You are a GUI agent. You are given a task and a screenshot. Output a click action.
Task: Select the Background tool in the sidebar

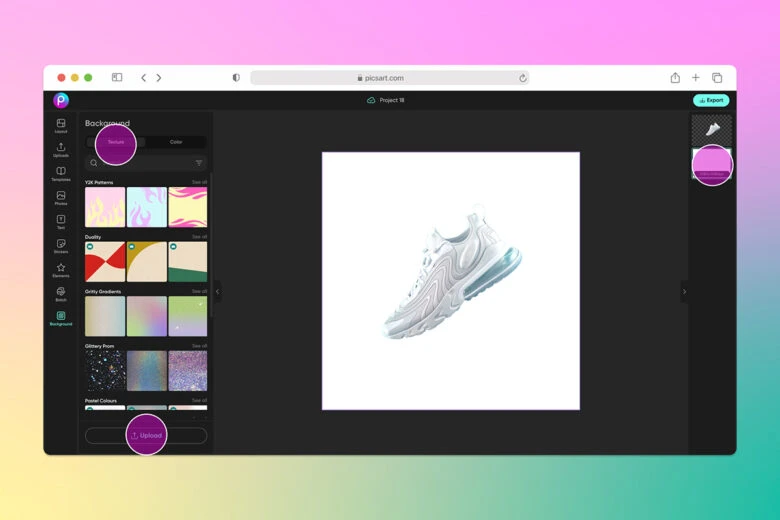pyautogui.click(x=61, y=318)
